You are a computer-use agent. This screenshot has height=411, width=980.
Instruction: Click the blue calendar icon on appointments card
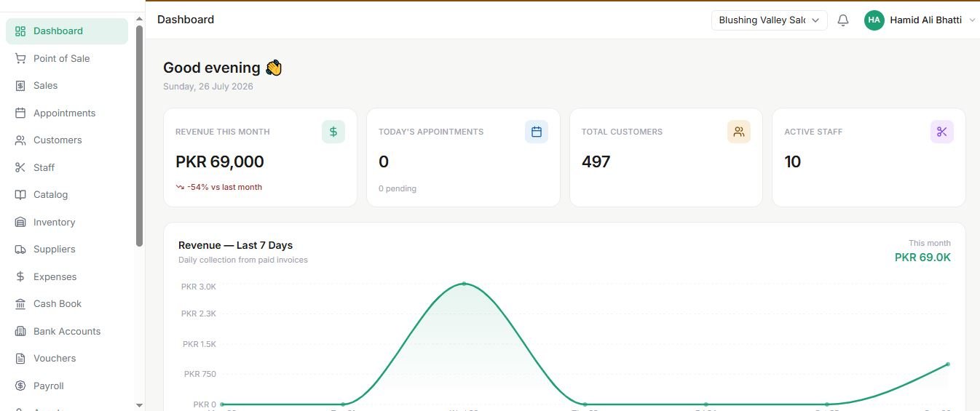tap(537, 132)
